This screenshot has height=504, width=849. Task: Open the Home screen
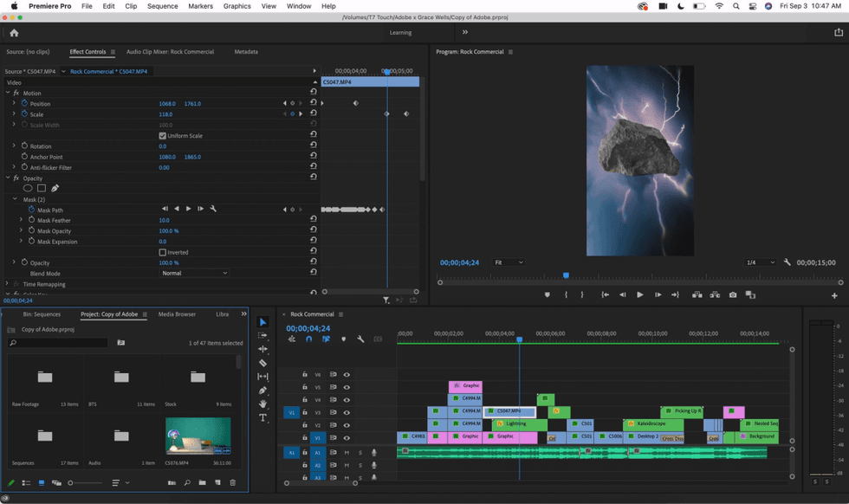(x=14, y=33)
